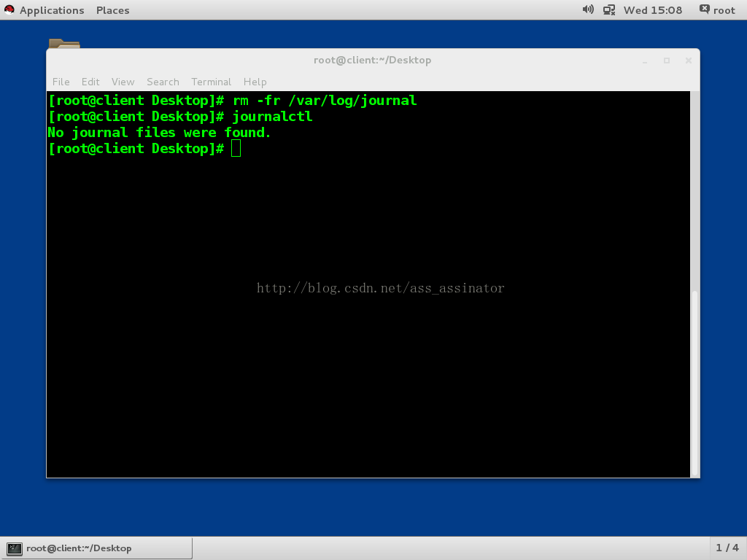Click the 'rm -fr /var/log/journal' command text
The width and height of the screenshot is (747, 560).
click(325, 101)
